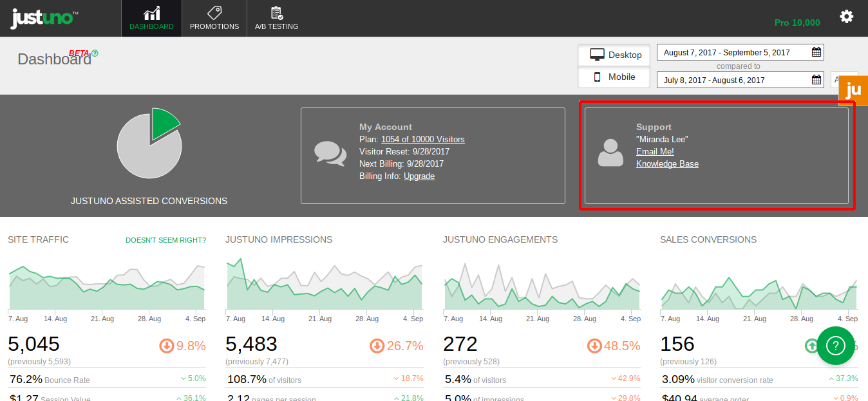Click the chat bubbles icon in My Account
This screenshot has height=401, width=868.
point(330,153)
